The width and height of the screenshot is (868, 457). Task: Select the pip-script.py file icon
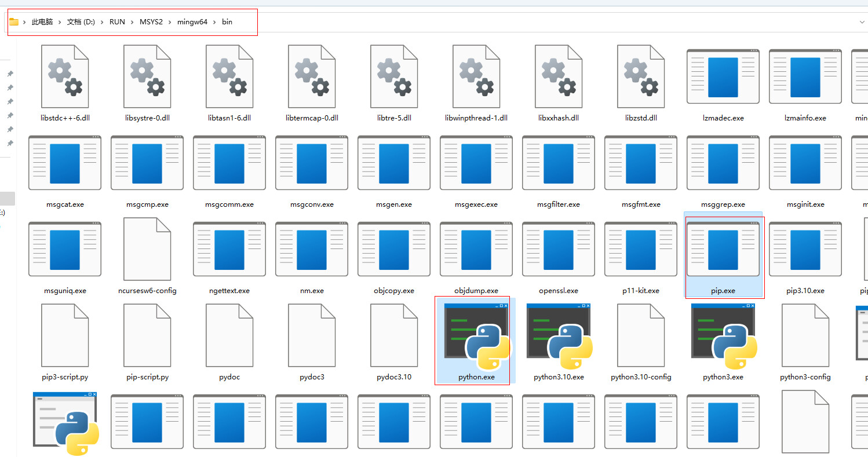pos(147,335)
